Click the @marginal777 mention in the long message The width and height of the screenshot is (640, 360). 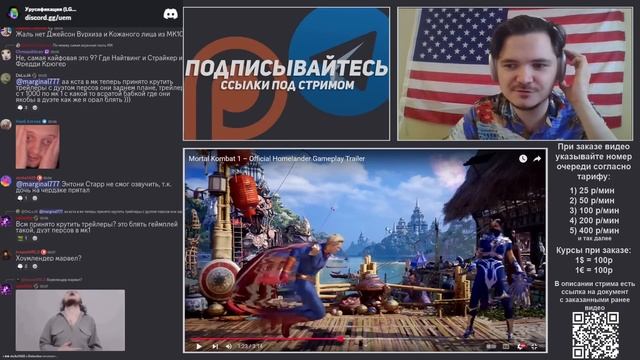click(x=38, y=82)
